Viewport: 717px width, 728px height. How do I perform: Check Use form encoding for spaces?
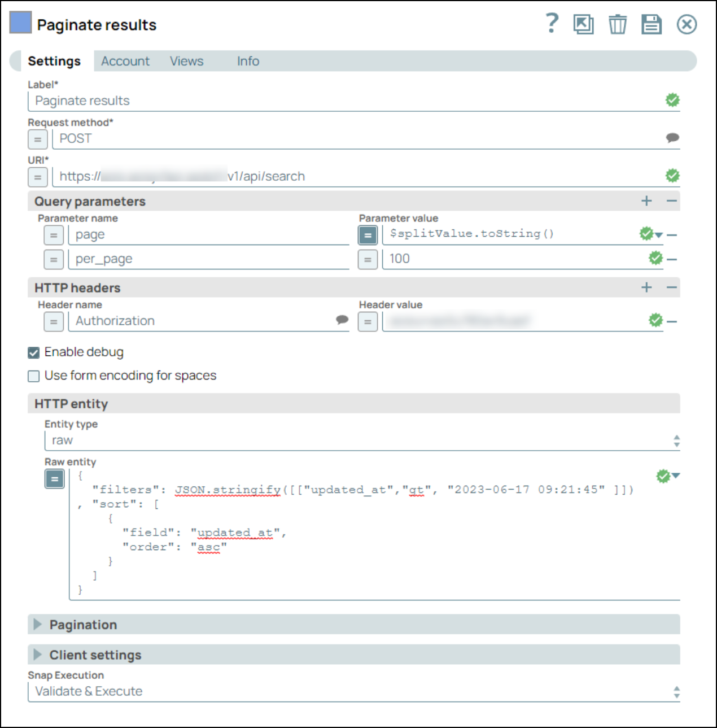pyautogui.click(x=34, y=376)
